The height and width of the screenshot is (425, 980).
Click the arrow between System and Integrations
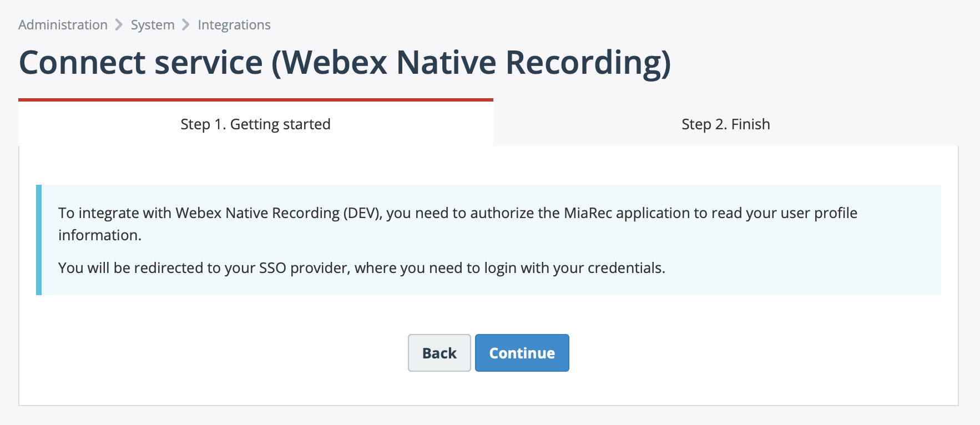(x=185, y=24)
